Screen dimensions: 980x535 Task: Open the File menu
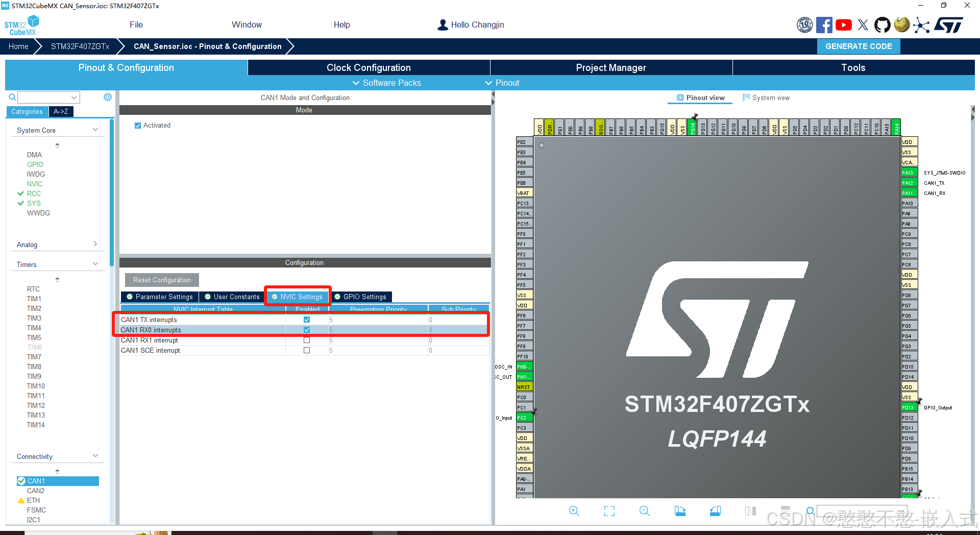coord(136,25)
